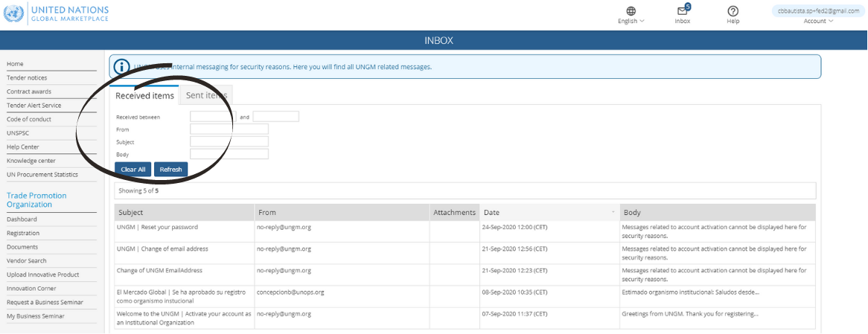Viewport: 868px width, 334px height.
Task: Focus the Received between start date field
Action: [x=213, y=117]
